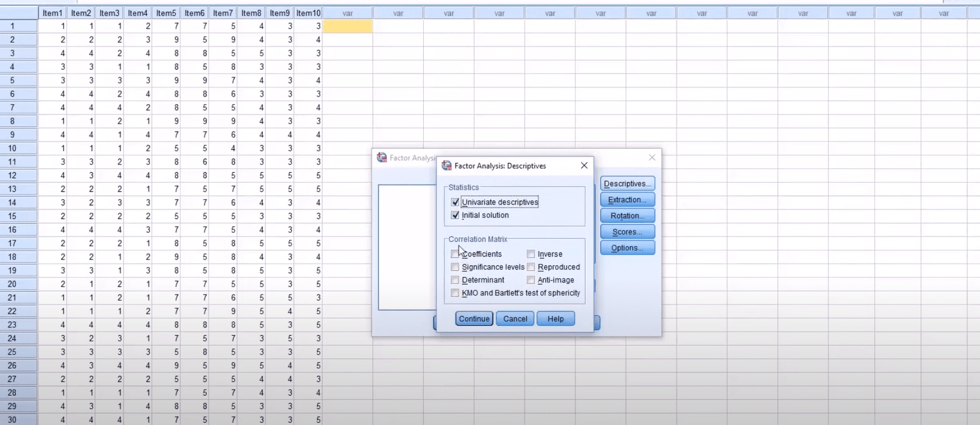Image resolution: width=980 pixels, height=425 pixels.
Task: Click the Extraction... button
Action: 627,200
